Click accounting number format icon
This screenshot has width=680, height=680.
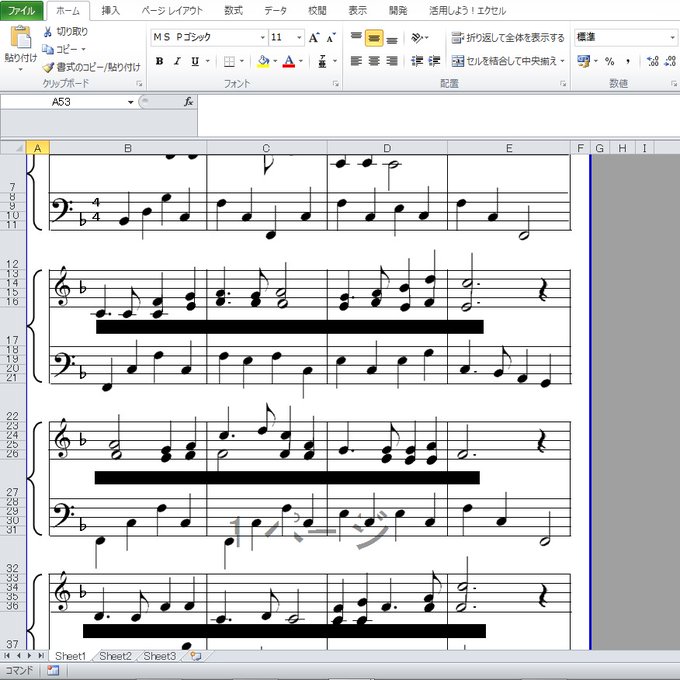583,61
